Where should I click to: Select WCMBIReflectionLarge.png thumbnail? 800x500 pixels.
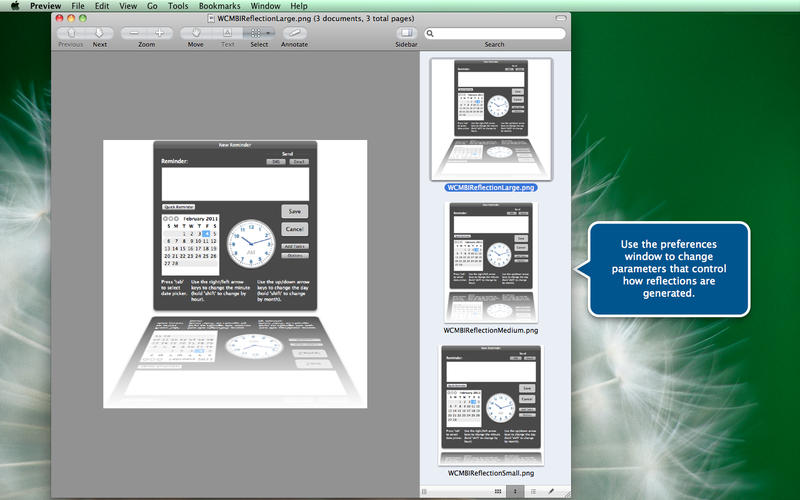point(491,119)
